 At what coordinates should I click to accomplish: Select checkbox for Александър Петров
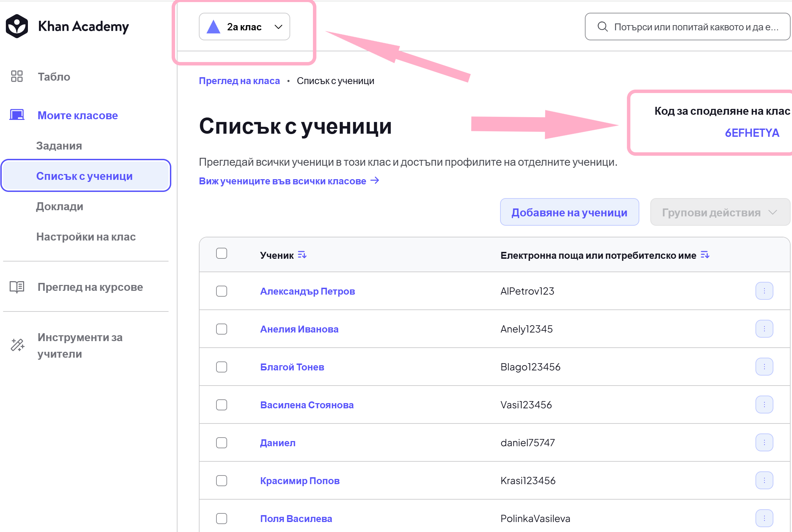[x=222, y=291]
